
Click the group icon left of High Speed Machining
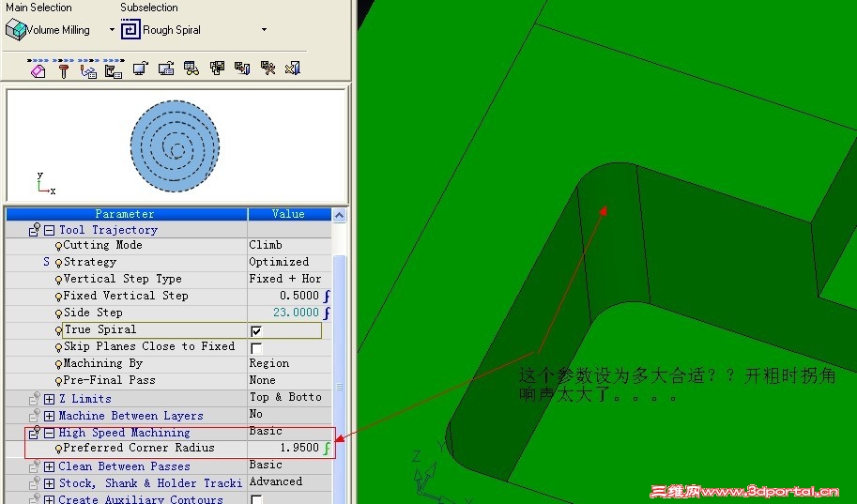click(x=35, y=433)
